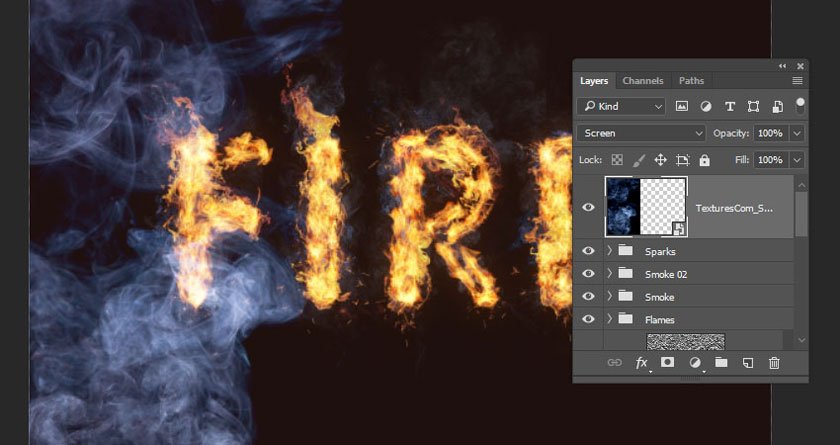
Task: Select the TexturesCom_S... layer name
Action: click(x=734, y=208)
